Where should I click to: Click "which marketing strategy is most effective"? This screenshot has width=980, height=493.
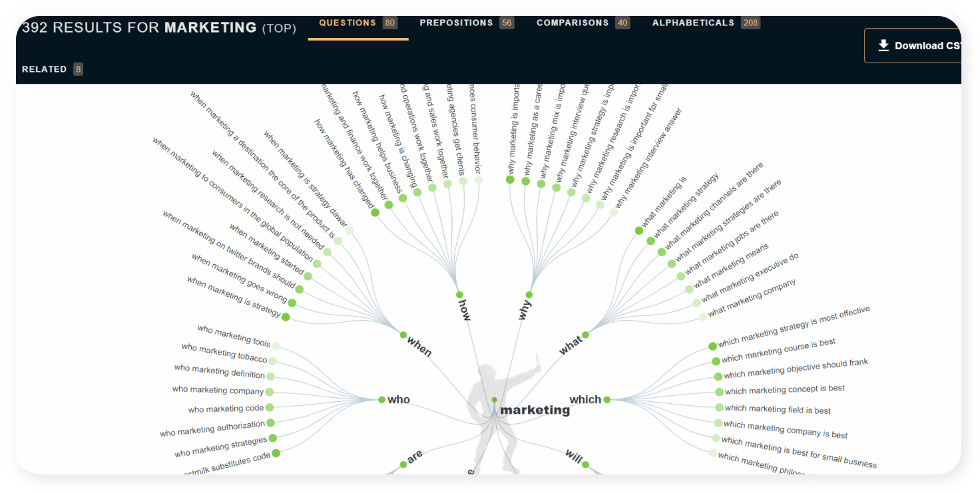[794, 327]
